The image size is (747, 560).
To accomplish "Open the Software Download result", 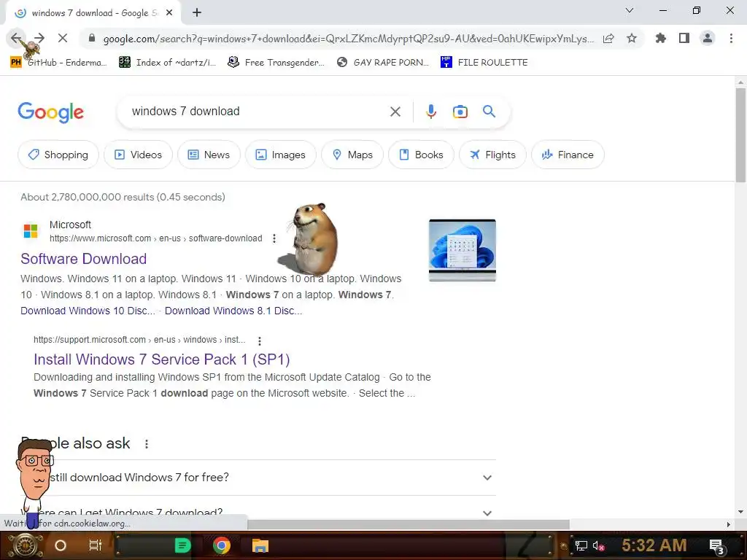I will (x=83, y=259).
